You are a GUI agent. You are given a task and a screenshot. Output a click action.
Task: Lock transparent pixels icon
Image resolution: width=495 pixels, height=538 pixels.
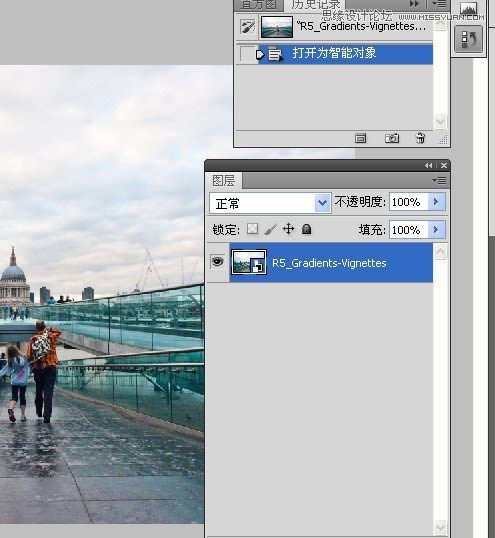coord(252,229)
